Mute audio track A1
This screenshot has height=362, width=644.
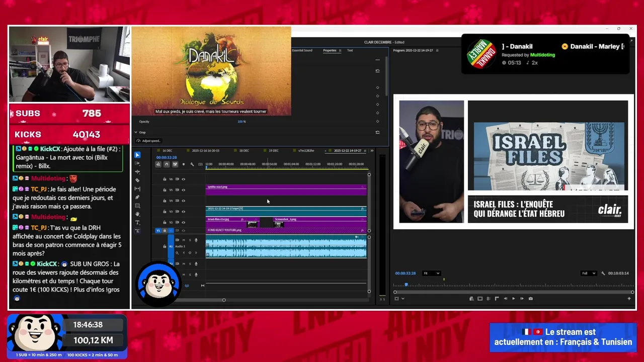click(184, 240)
